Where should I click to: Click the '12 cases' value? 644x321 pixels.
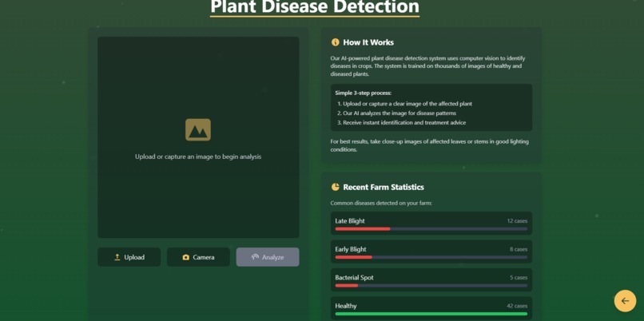click(517, 221)
